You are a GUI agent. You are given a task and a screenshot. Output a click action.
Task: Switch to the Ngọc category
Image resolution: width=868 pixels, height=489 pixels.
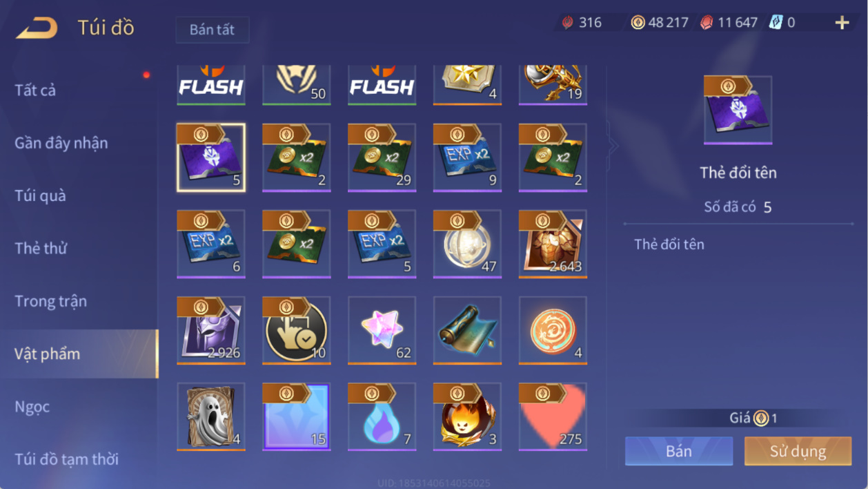point(32,407)
